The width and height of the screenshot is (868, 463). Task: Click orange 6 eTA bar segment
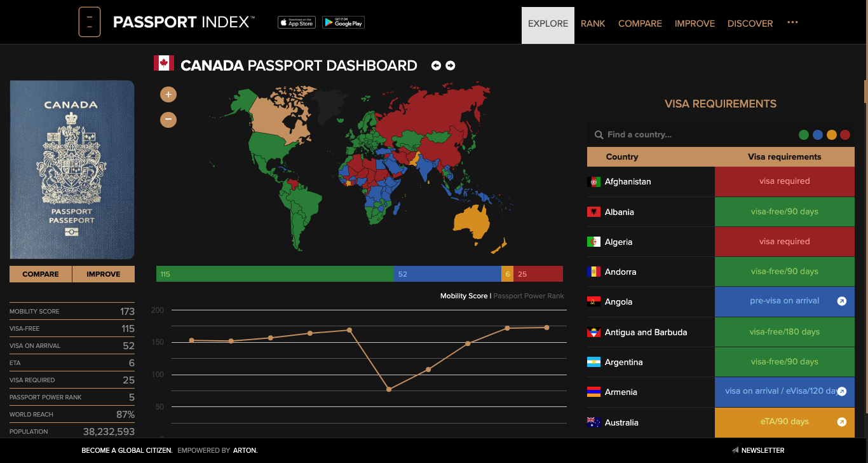coord(507,274)
